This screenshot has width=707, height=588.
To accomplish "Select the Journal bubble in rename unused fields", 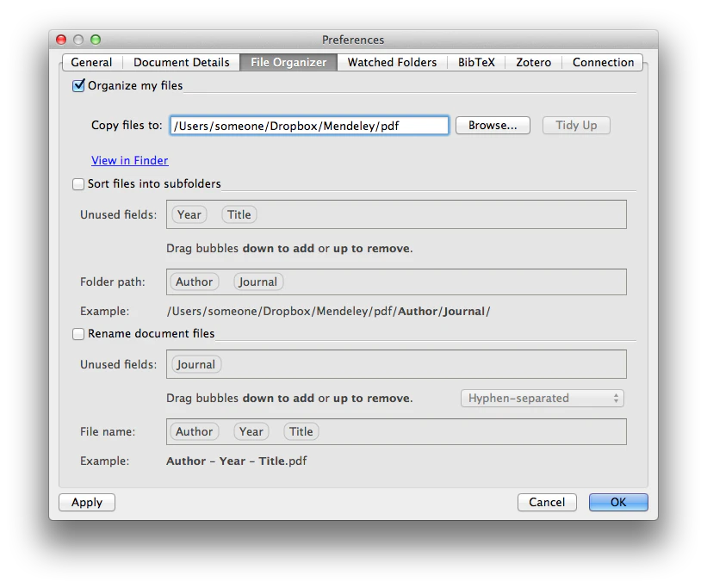I will pyautogui.click(x=196, y=364).
